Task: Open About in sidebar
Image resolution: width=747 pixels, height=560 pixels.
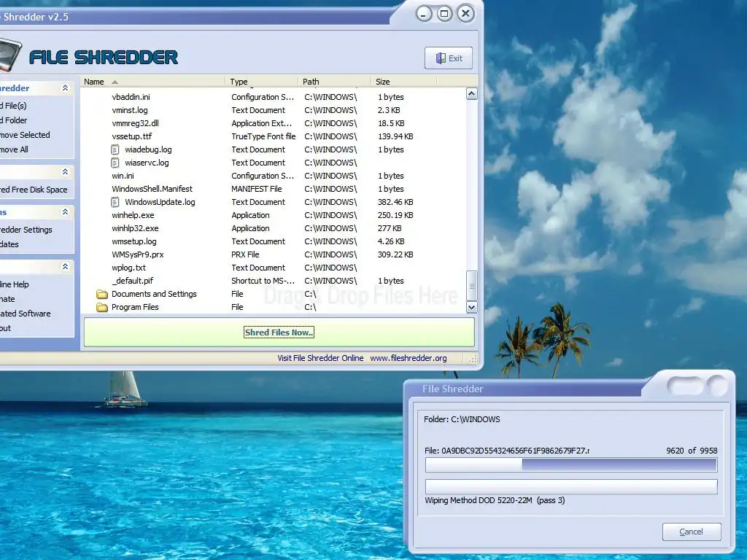Action: pos(6,328)
